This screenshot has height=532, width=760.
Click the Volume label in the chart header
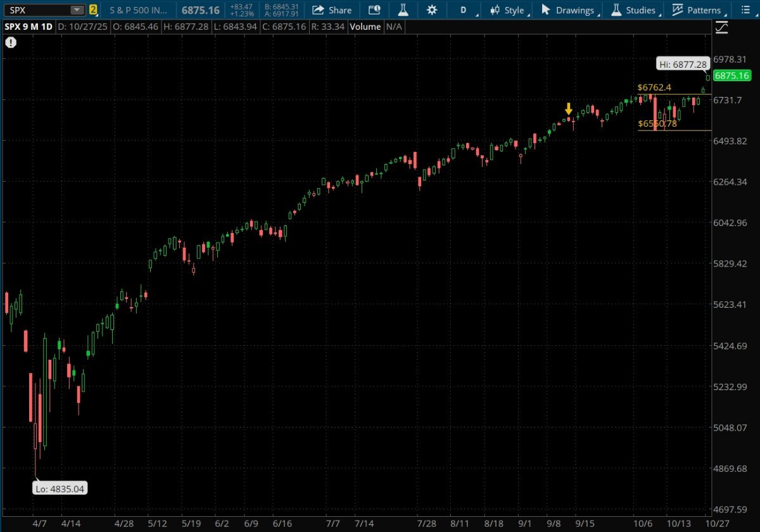(x=365, y=27)
